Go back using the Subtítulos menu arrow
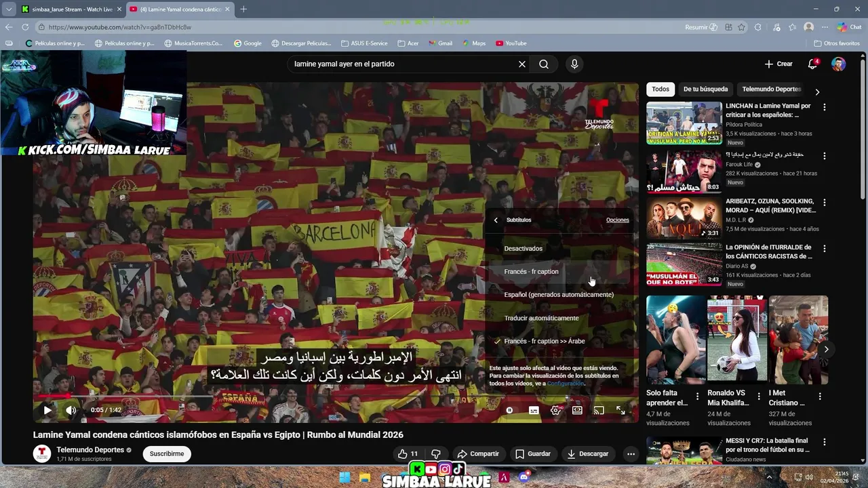This screenshot has height=488, width=868. click(496, 220)
